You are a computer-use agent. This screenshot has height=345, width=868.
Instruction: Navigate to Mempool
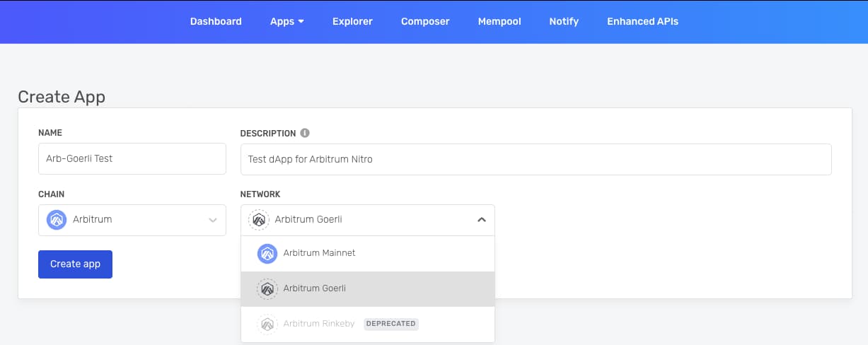(x=499, y=21)
